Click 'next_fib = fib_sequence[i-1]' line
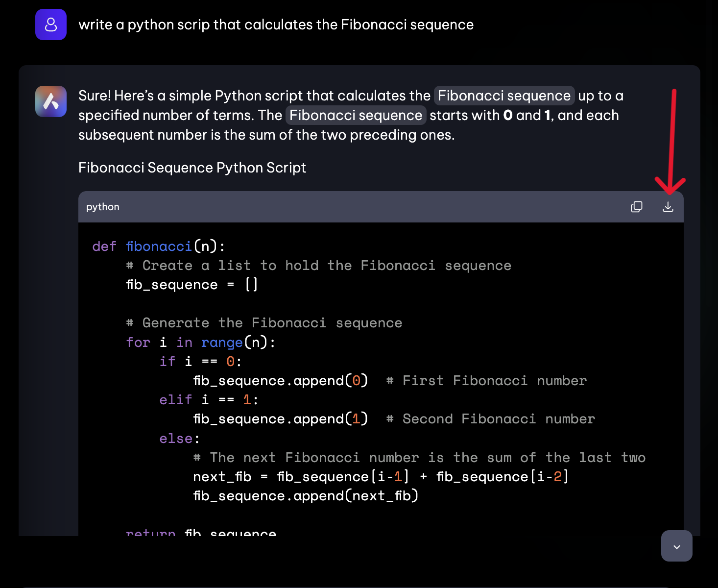Screen dimensions: 718x588 tap(381, 477)
